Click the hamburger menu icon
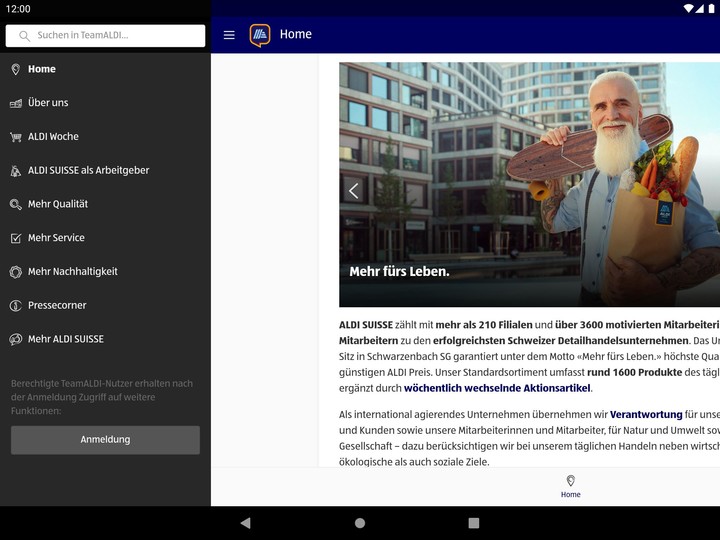Screen dimensions: 720x540 pos(229,35)
